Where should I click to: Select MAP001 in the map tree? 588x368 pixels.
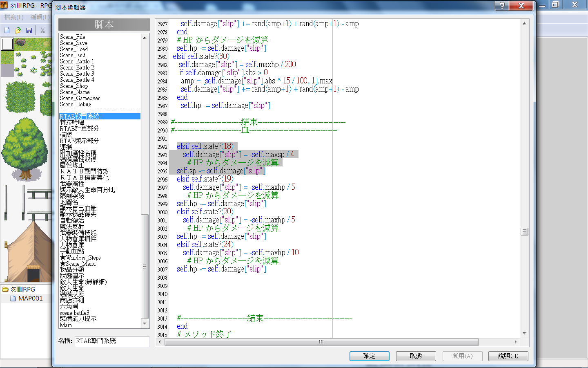point(30,298)
